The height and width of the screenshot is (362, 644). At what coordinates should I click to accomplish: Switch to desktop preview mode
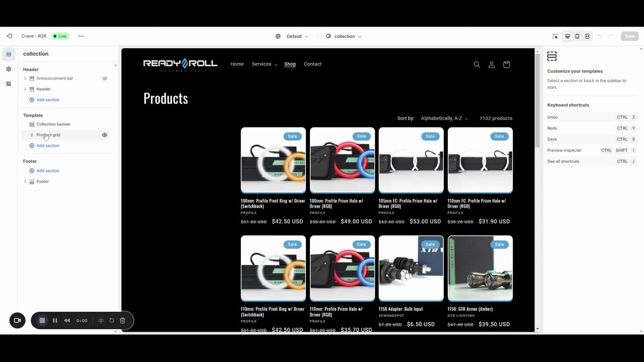point(568,36)
